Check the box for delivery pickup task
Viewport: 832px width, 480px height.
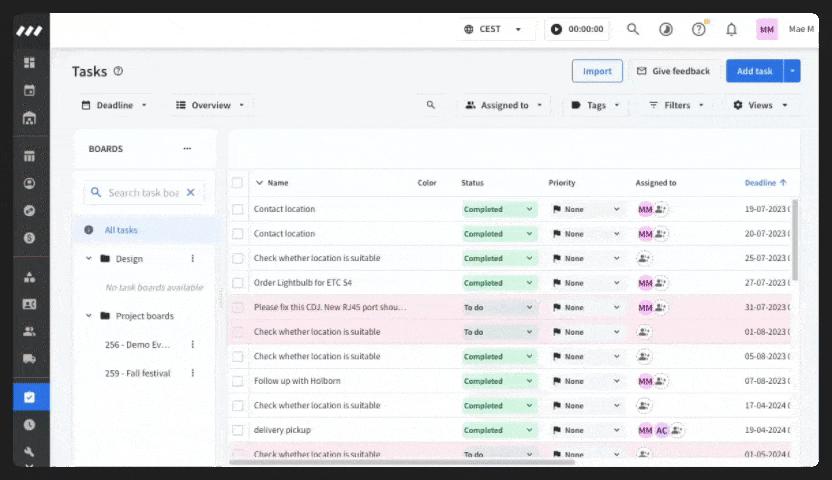coord(238,430)
